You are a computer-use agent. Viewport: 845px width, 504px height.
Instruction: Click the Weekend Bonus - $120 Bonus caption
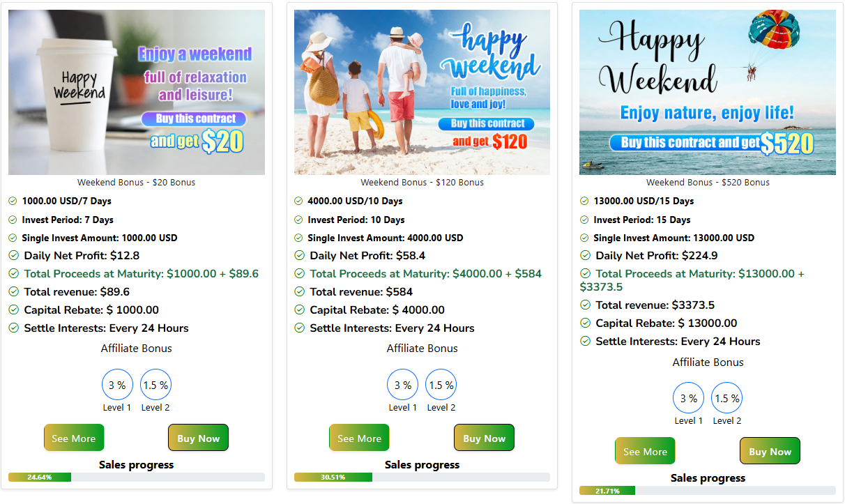(422, 183)
